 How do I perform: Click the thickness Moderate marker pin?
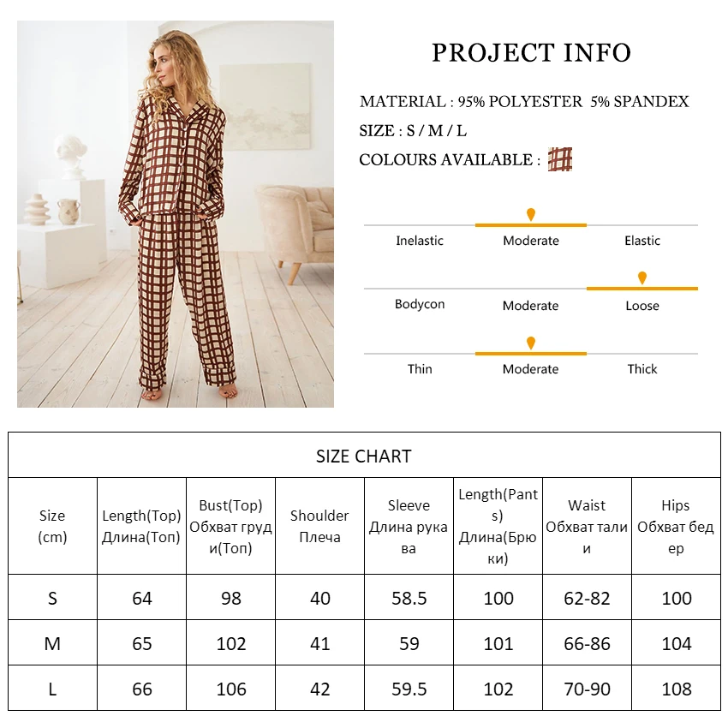(531, 343)
